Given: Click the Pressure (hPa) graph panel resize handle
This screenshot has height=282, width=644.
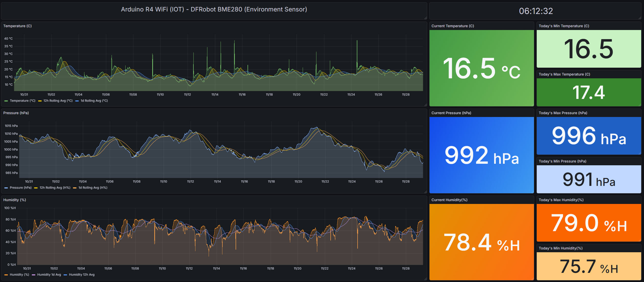Looking at the screenshot, I should 425,192.
